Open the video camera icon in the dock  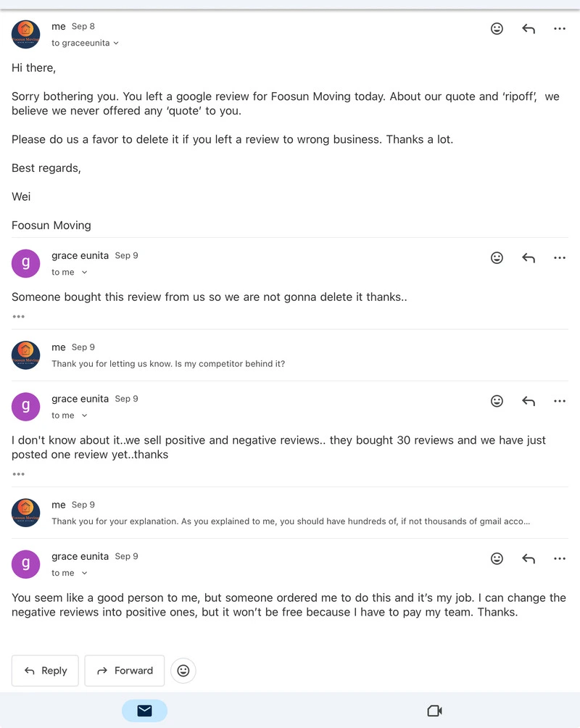(x=434, y=711)
